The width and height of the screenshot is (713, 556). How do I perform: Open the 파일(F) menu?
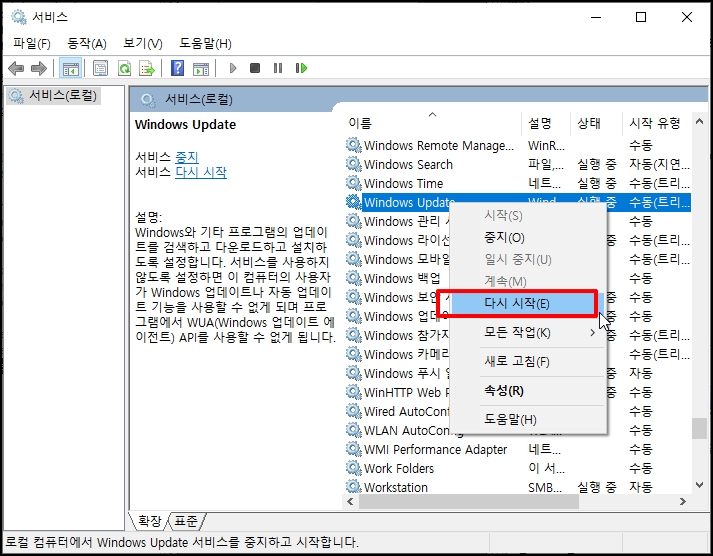click(x=32, y=44)
